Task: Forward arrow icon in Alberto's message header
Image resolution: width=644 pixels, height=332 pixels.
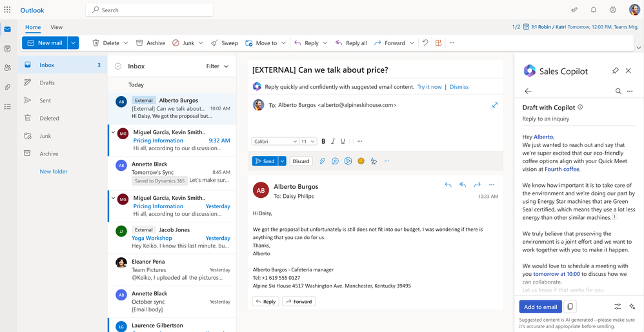Action: (x=478, y=185)
